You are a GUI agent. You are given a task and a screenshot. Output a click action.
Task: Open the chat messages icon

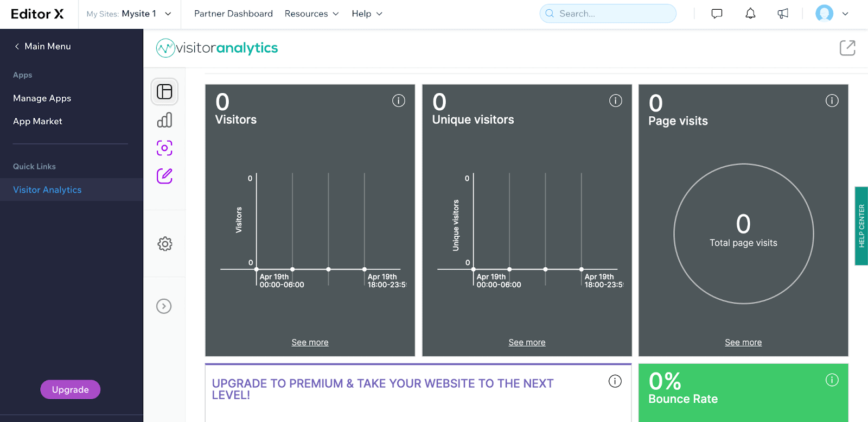717,14
